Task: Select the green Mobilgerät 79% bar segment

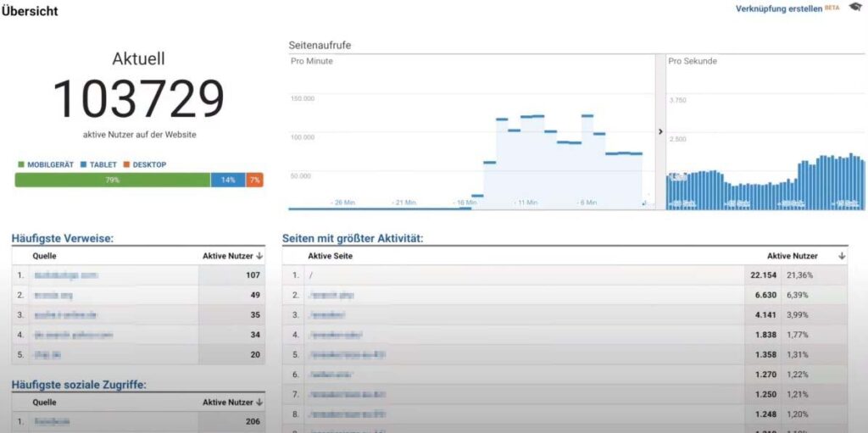Action: pos(113,180)
